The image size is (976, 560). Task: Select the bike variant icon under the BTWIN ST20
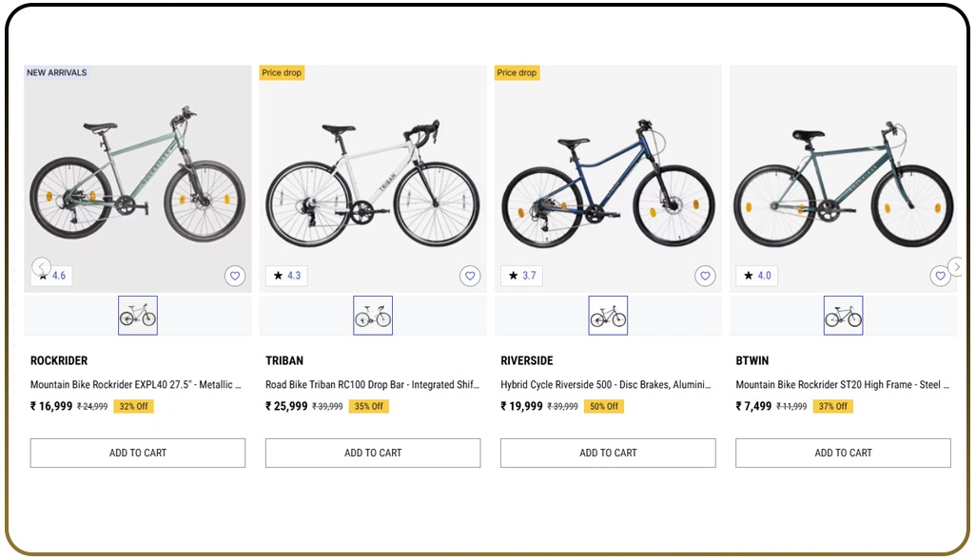[x=842, y=315]
